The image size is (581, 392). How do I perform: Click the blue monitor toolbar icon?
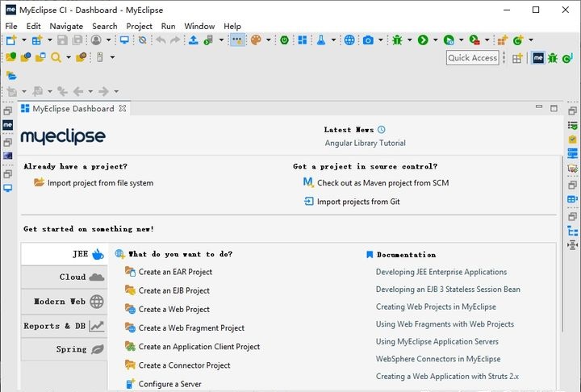pos(124,40)
